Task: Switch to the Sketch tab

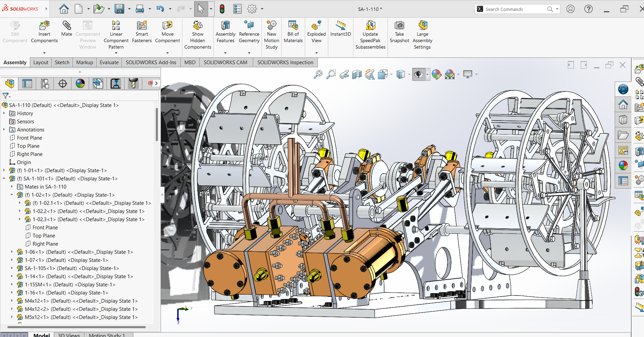Action: point(62,63)
